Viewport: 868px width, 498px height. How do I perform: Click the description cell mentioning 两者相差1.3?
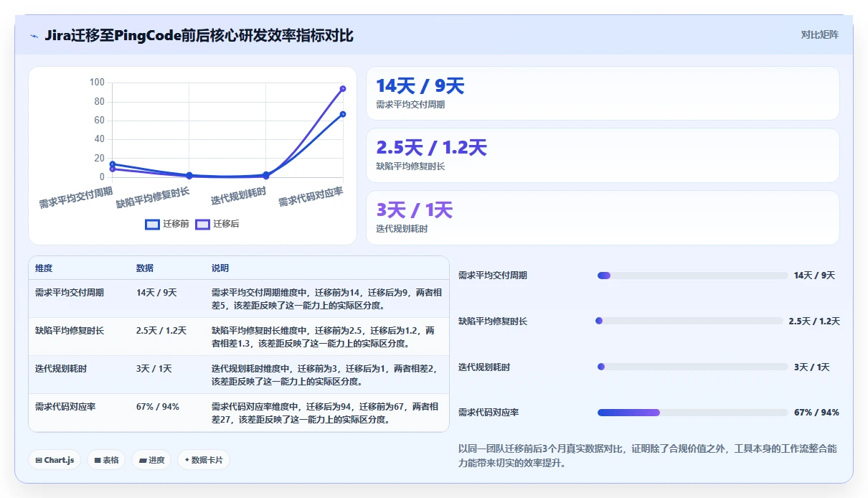click(x=326, y=337)
